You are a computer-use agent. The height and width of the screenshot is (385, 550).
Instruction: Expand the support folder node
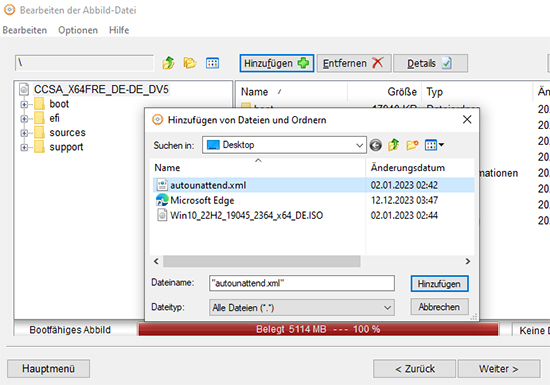(24, 147)
